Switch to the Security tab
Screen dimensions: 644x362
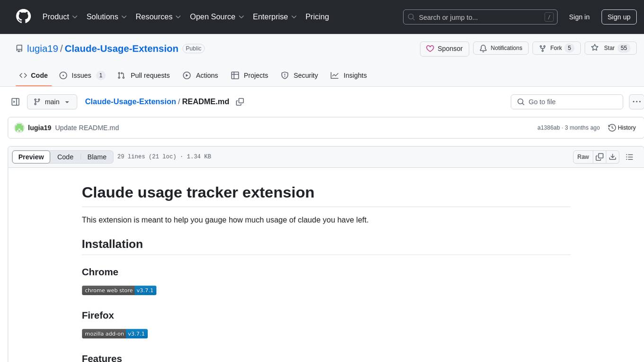coord(299,75)
